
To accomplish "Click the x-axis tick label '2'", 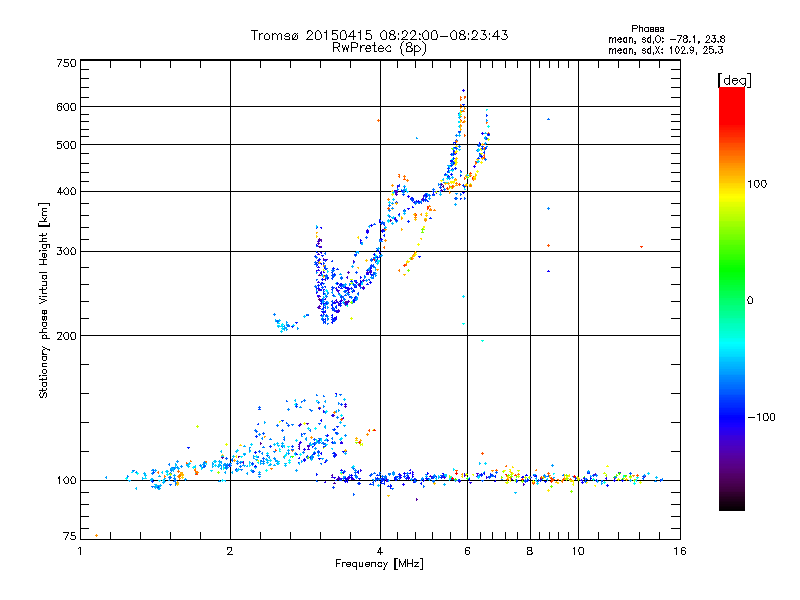I will point(230,551).
